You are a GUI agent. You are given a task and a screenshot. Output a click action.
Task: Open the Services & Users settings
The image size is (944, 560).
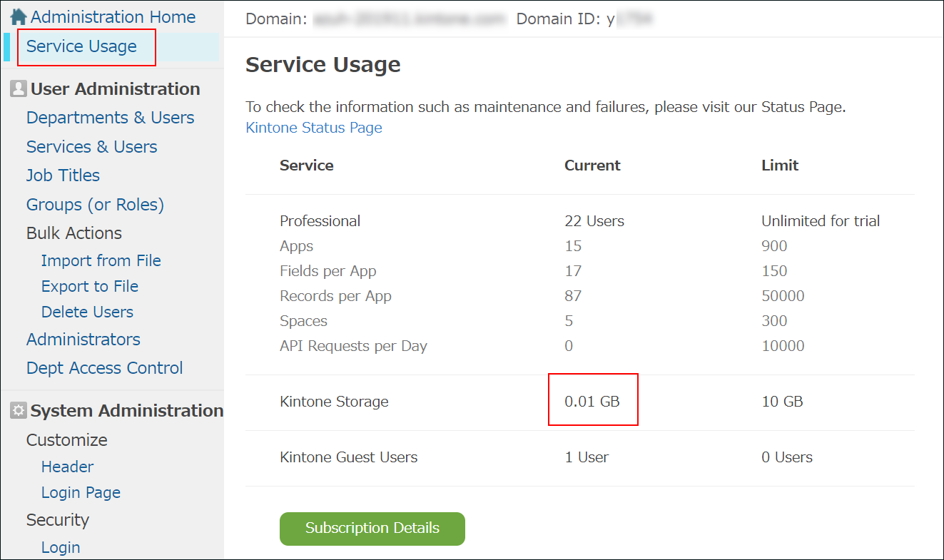[x=91, y=146]
